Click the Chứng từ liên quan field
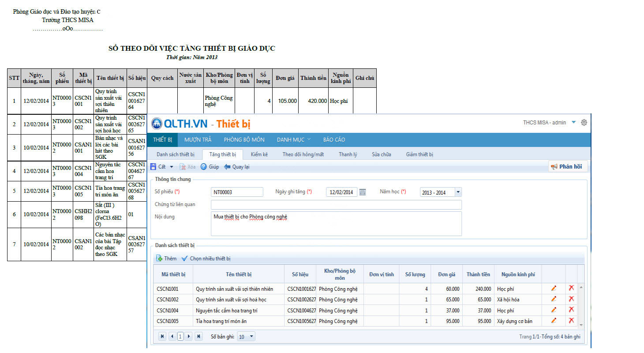644x353 pixels. tap(336, 205)
